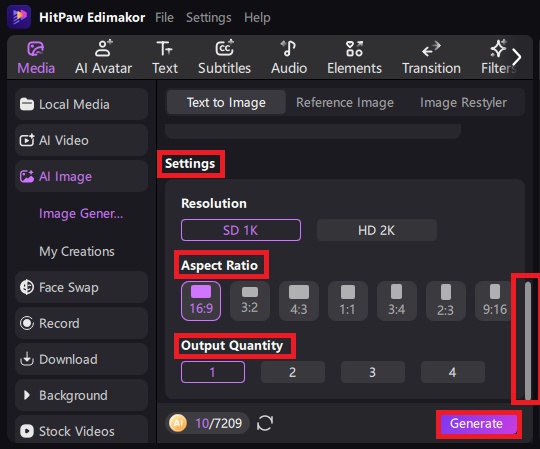Open the AI Avatar tool
This screenshot has height=449, width=540.
click(x=103, y=57)
